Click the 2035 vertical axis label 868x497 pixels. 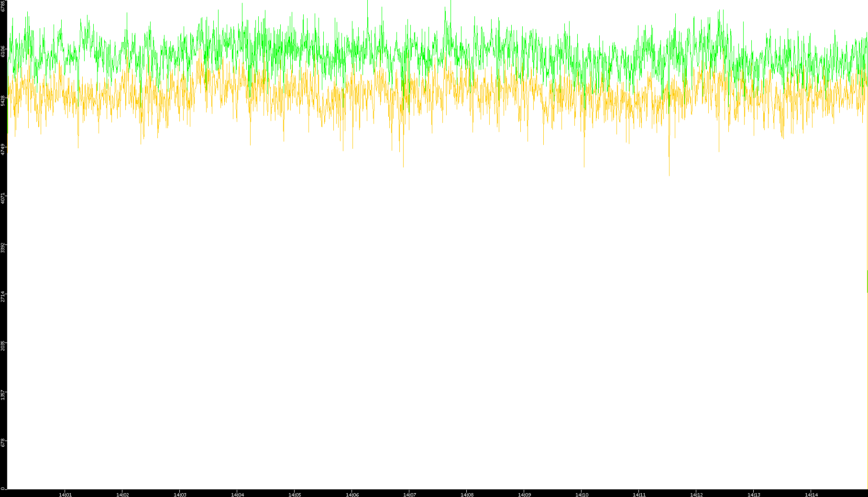click(x=3, y=345)
